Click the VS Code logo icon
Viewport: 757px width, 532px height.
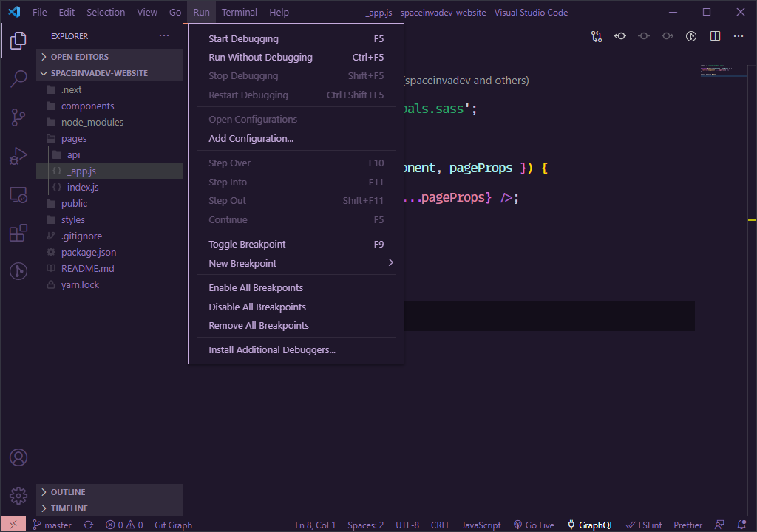pyautogui.click(x=14, y=12)
